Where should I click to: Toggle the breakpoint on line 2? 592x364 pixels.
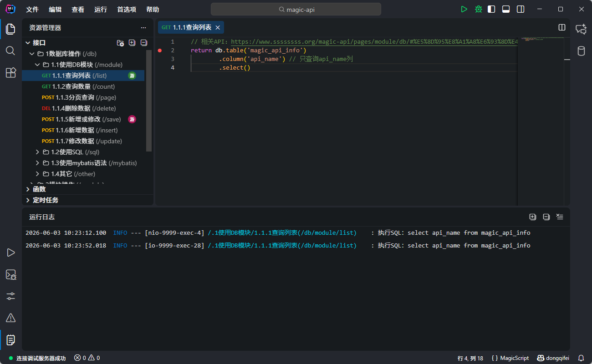[x=160, y=51]
